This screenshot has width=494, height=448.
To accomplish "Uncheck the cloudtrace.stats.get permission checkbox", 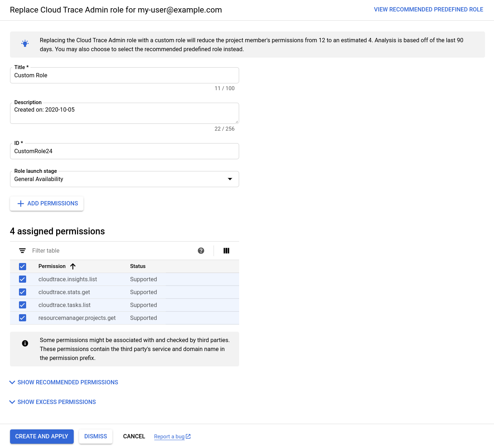I will coord(23,292).
